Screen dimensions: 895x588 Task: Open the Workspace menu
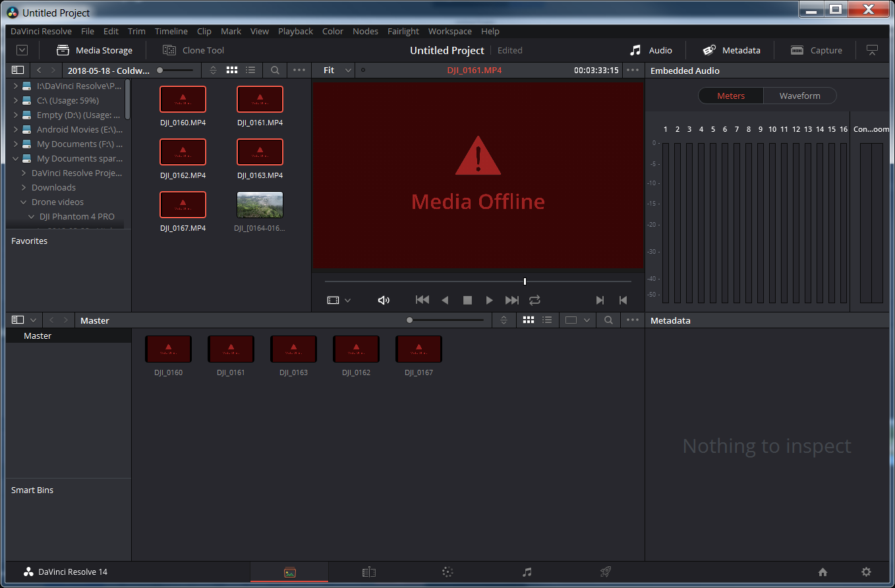tap(450, 31)
